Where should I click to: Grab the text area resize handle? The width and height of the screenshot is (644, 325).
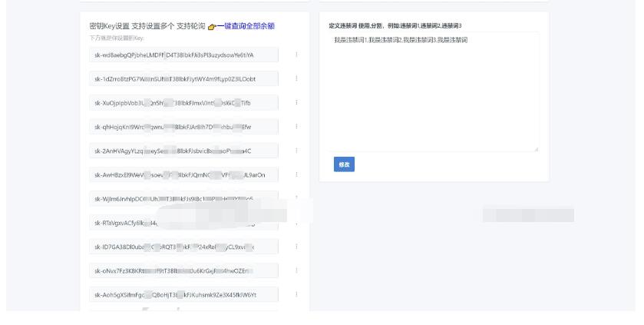[536, 149]
